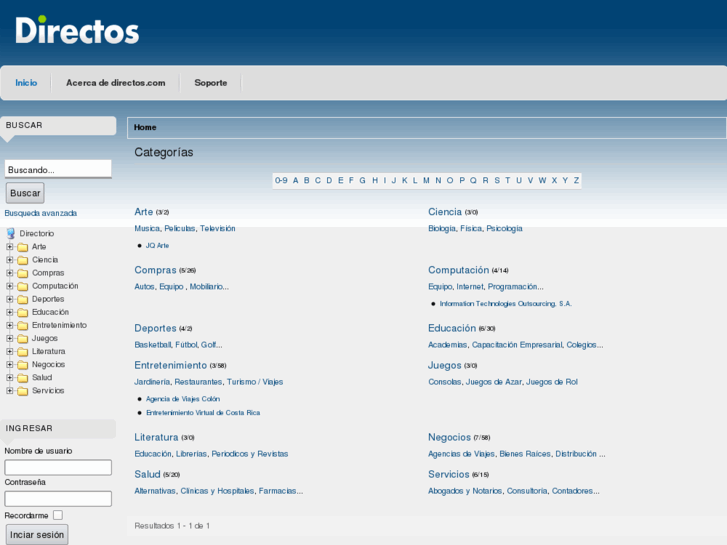Click the Educación folder icon in tree

(x=23, y=312)
